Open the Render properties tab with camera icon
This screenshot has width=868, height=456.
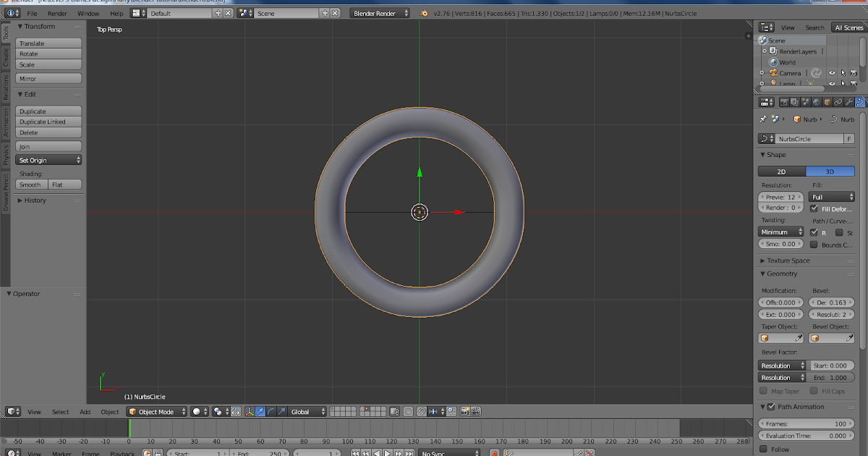785,102
